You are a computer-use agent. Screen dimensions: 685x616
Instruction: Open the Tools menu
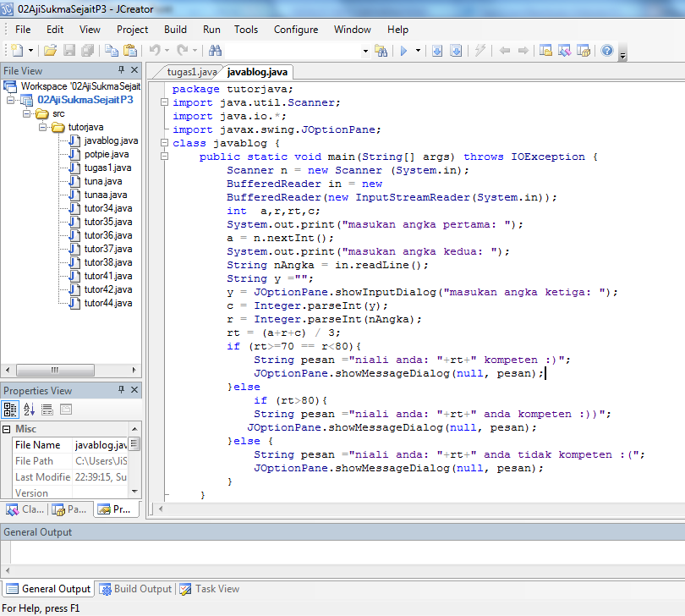click(246, 30)
